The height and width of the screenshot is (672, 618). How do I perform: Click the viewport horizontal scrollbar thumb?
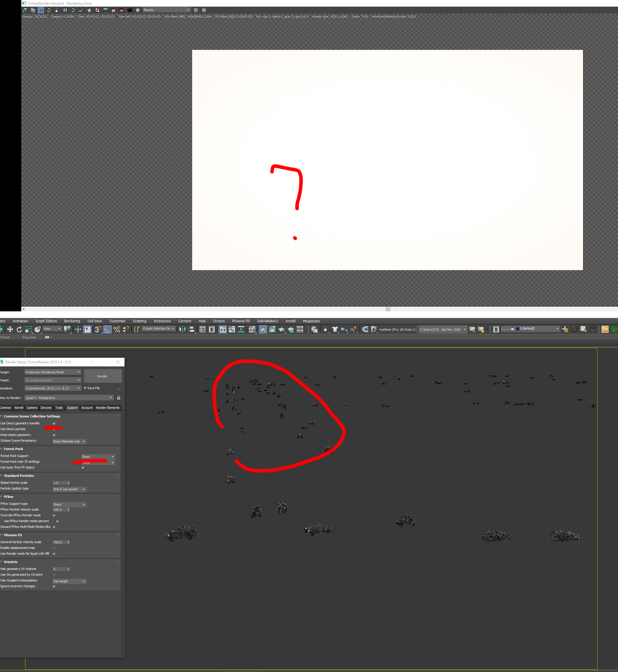tap(388, 309)
